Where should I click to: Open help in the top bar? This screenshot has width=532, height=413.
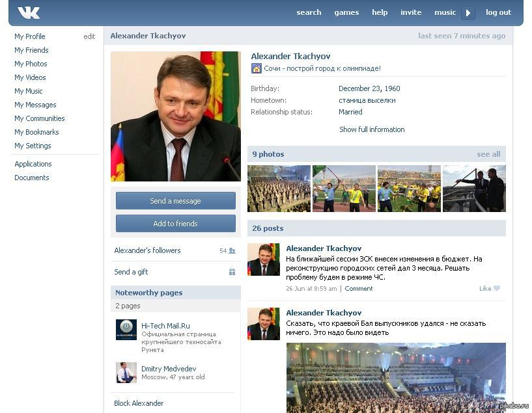click(x=380, y=12)
